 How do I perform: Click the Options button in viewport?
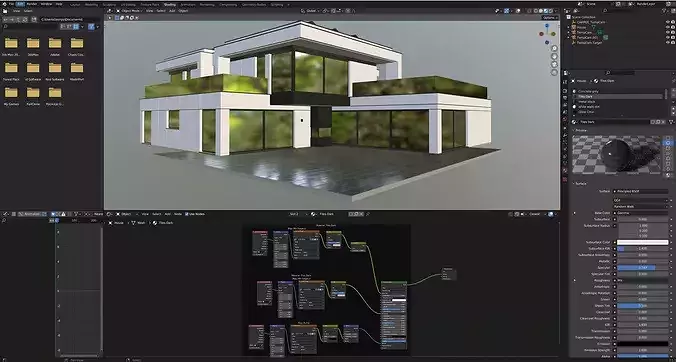pos(549,18)
